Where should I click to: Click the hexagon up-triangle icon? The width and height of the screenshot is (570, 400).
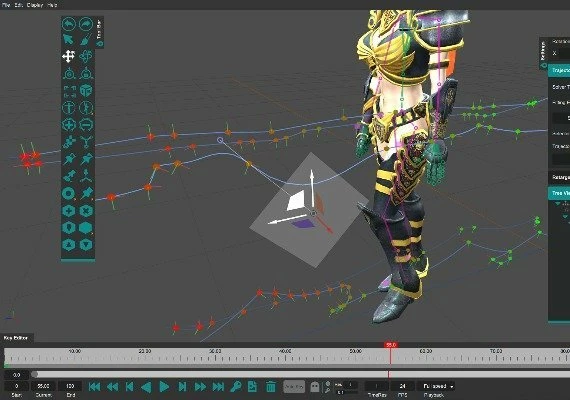pos(69,245)
